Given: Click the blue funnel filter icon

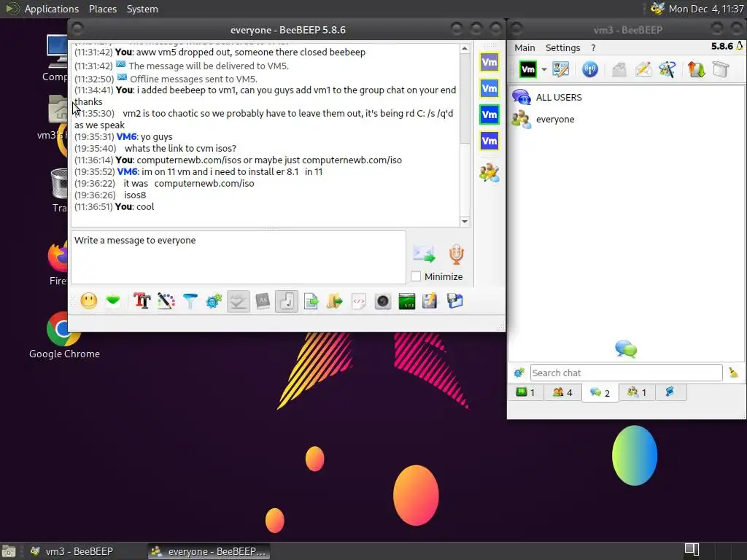Looking at the screenshot, I should point(190,301).
